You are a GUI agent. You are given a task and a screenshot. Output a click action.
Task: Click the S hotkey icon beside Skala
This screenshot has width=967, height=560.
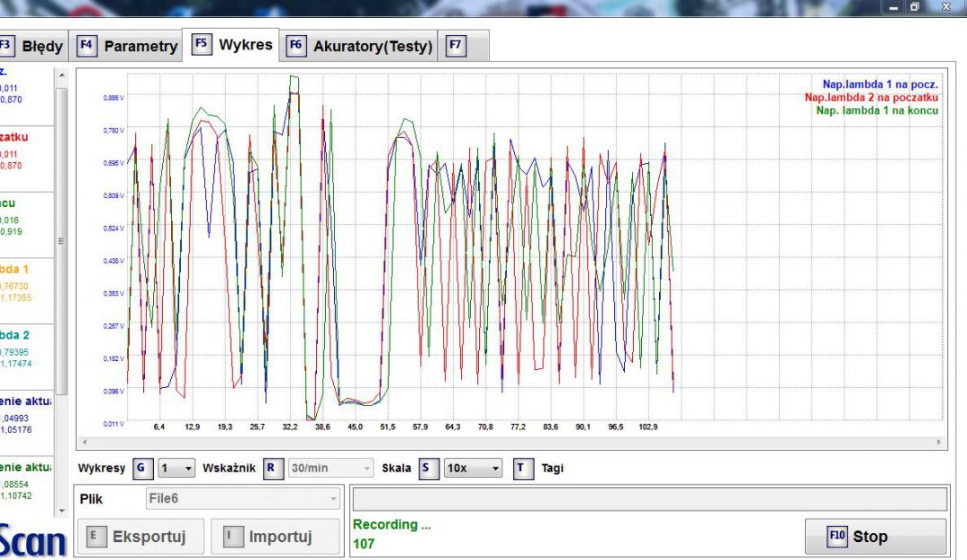click(x=429, y=468)
